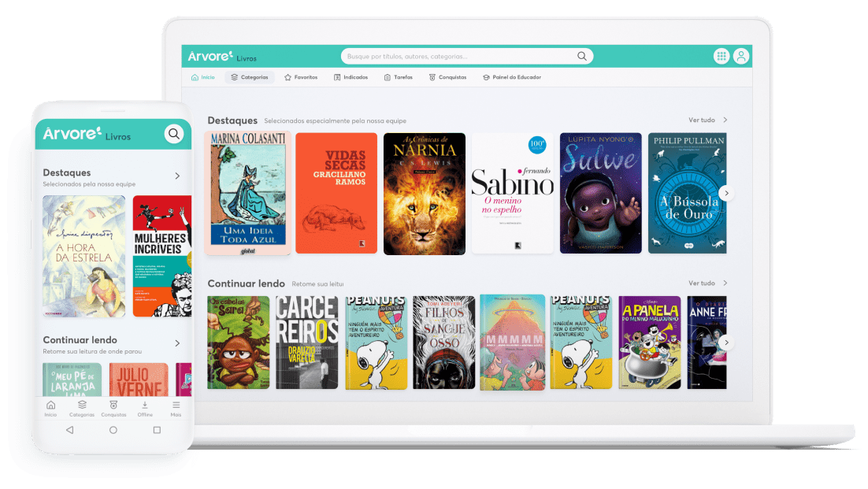Tap the Offline download icon in the phone bottom bar
The height and width of the screenshot is (489, 868).
pyautogui.click(x=145, y=409)
